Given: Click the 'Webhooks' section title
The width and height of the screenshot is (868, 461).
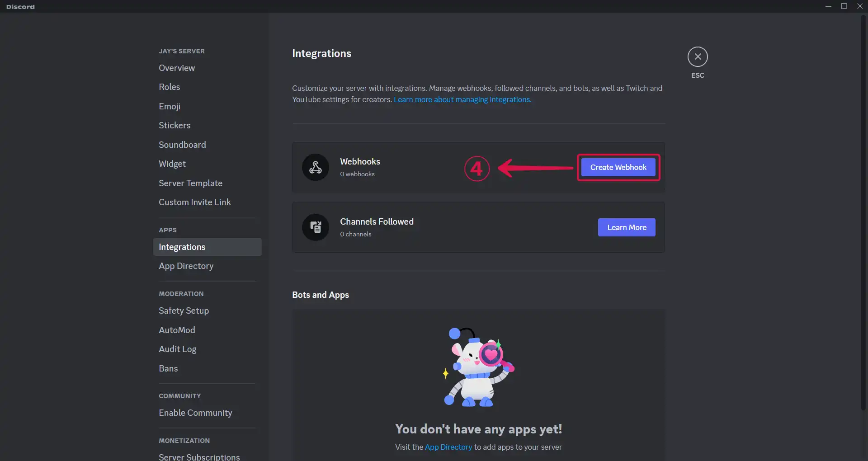Looking at the screenshot, I should coord(360,161).
